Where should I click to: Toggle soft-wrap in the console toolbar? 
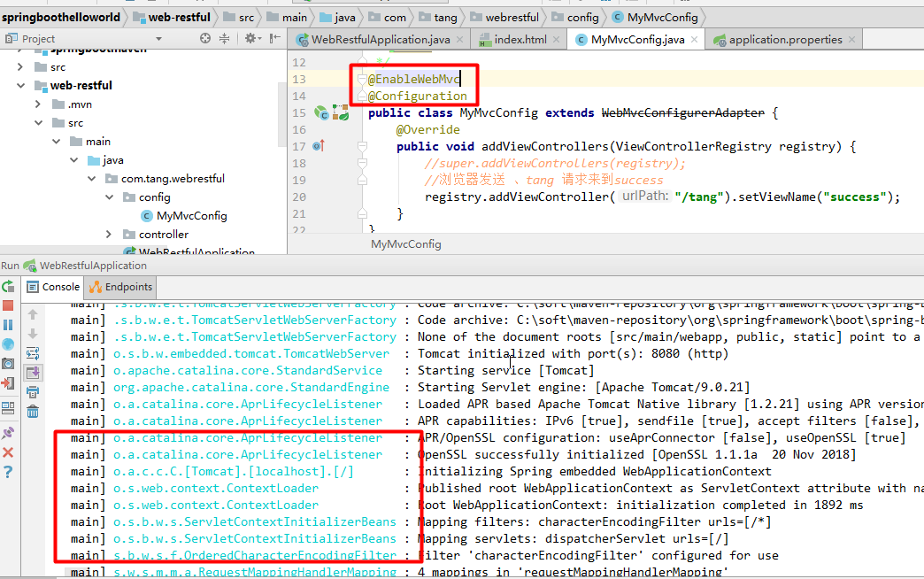point(33,353)
